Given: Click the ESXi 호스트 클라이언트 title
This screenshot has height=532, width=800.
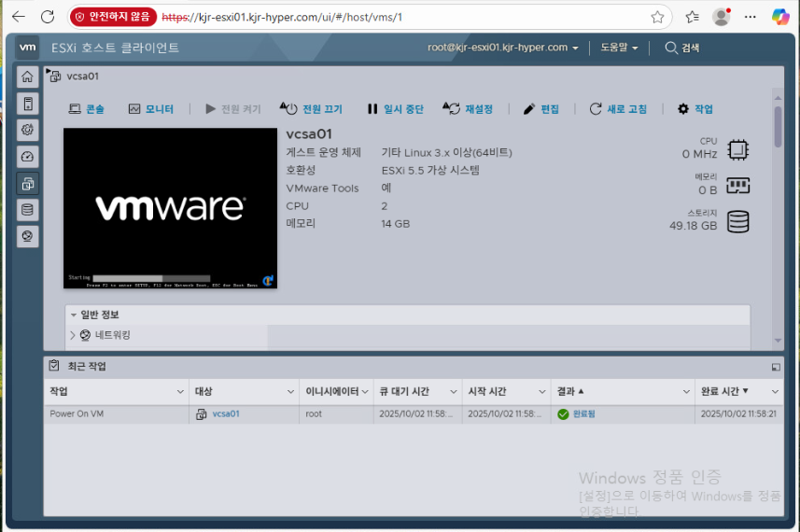Looking at the screenshot, I should (x=115, y=48).
